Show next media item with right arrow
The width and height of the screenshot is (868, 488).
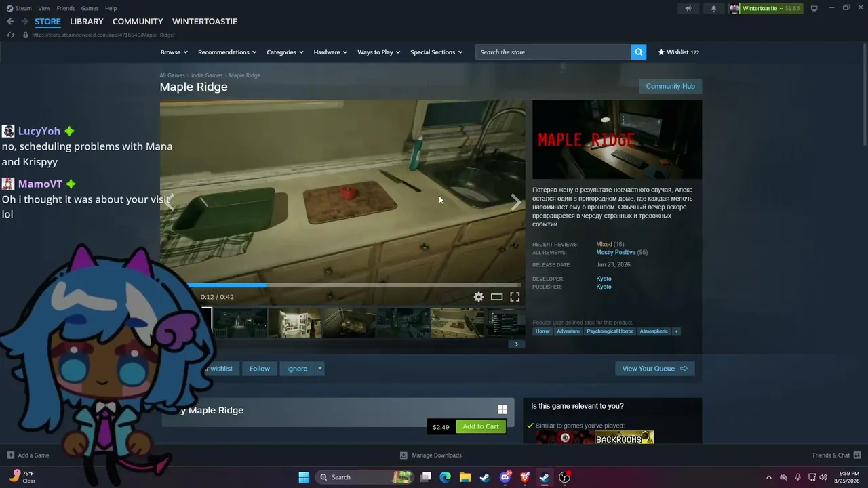(516, 201)
